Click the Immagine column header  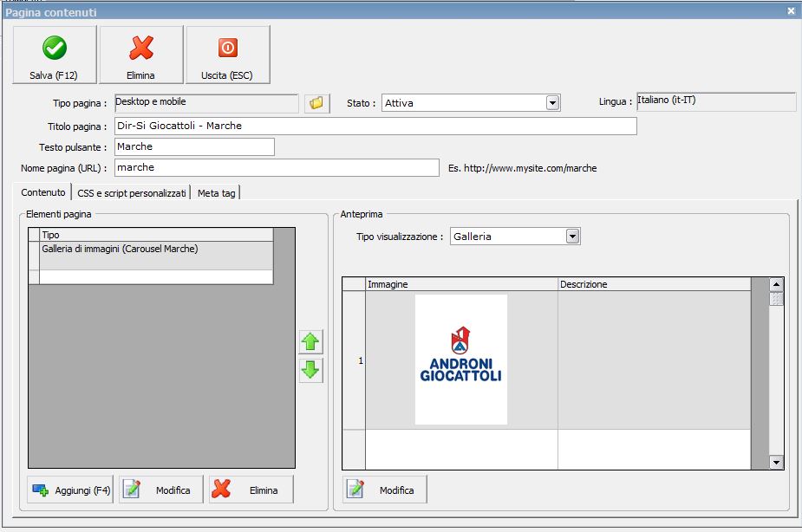coord(461,284)
